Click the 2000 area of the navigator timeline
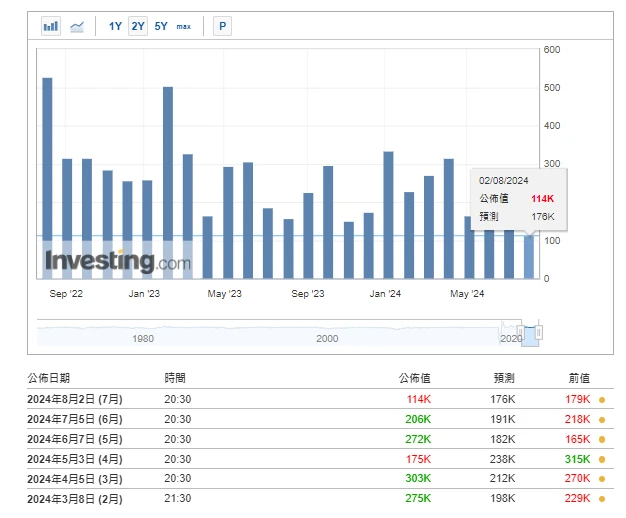 (327, 338)
